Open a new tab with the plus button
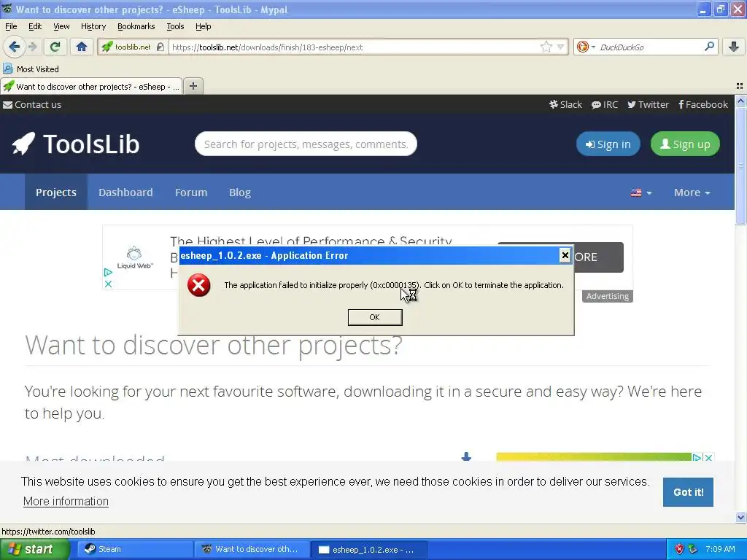 point(193,86)
